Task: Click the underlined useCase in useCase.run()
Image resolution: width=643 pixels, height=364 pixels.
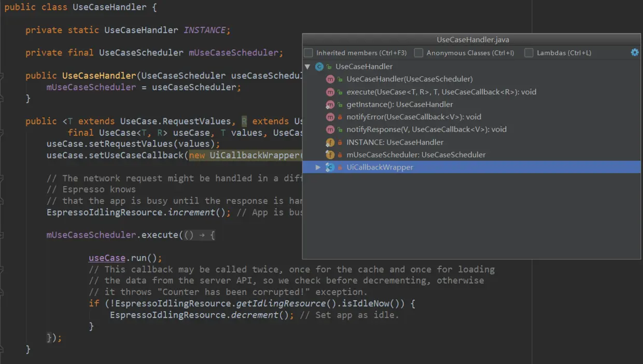Action: 107,258
